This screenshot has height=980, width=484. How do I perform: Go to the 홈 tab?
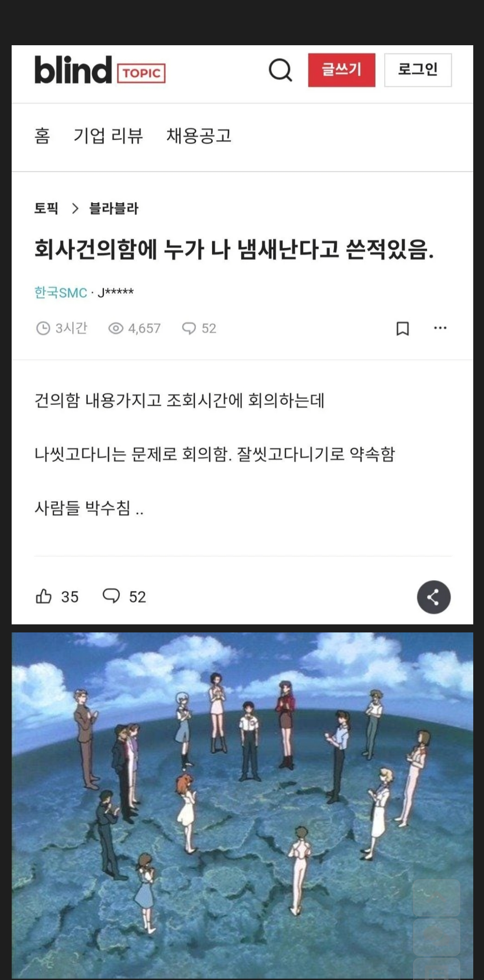[x=42, y=136]
